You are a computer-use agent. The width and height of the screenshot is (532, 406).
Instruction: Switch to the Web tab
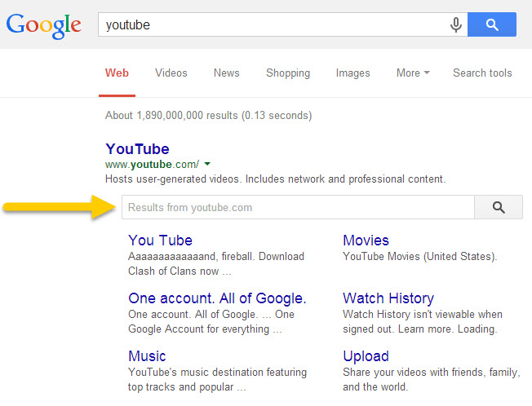117,73
